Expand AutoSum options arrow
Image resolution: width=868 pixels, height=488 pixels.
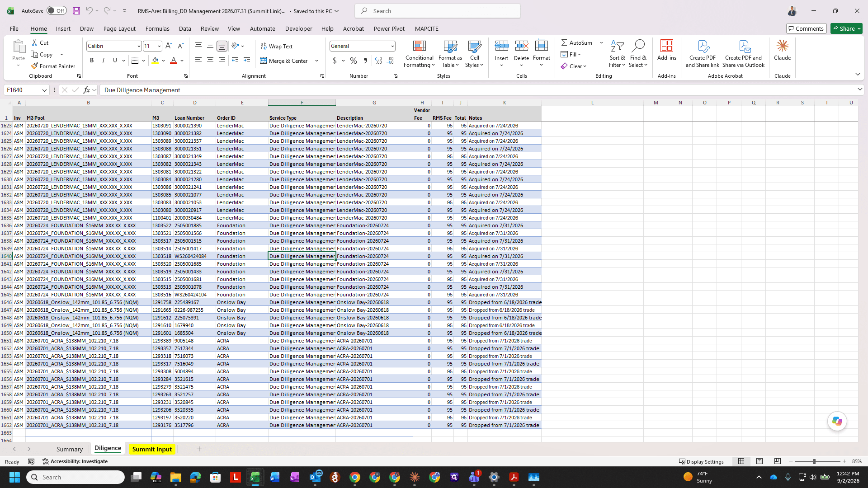[x=601, y=42]
